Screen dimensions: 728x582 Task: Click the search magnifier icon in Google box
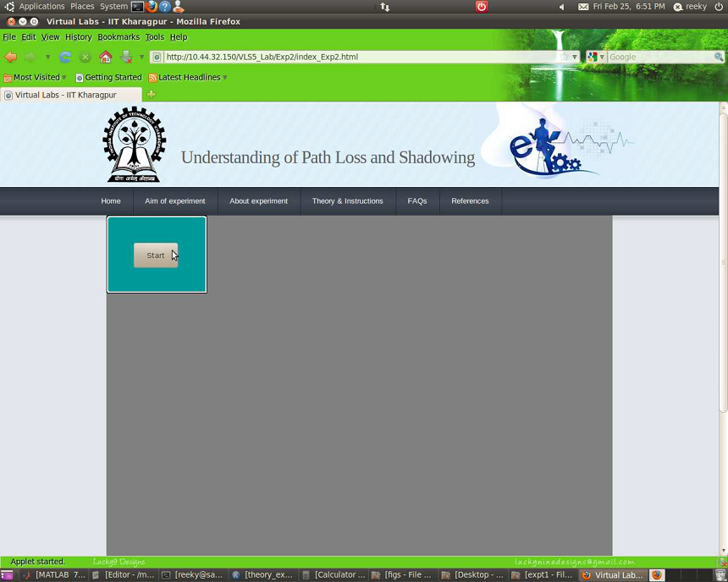pos(718,57)
